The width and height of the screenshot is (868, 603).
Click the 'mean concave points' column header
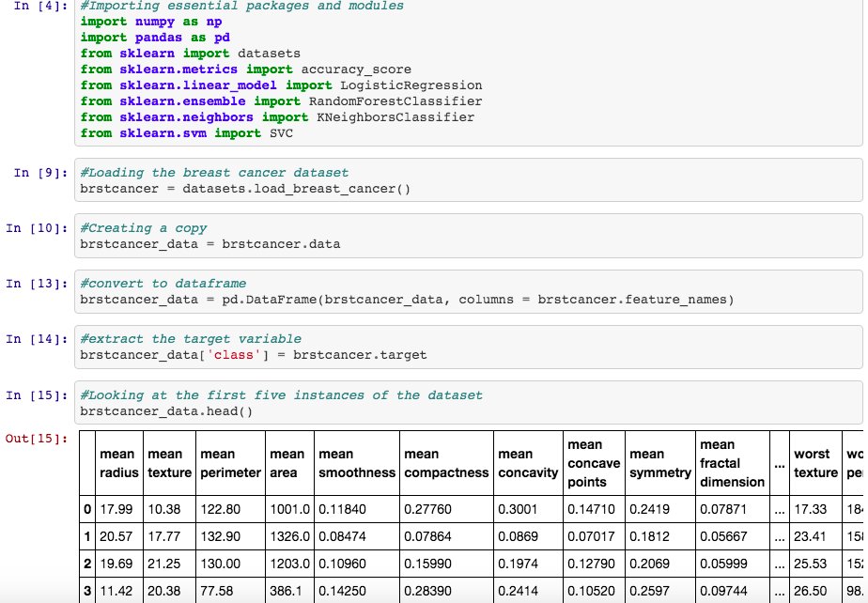(x=594, y=463)
